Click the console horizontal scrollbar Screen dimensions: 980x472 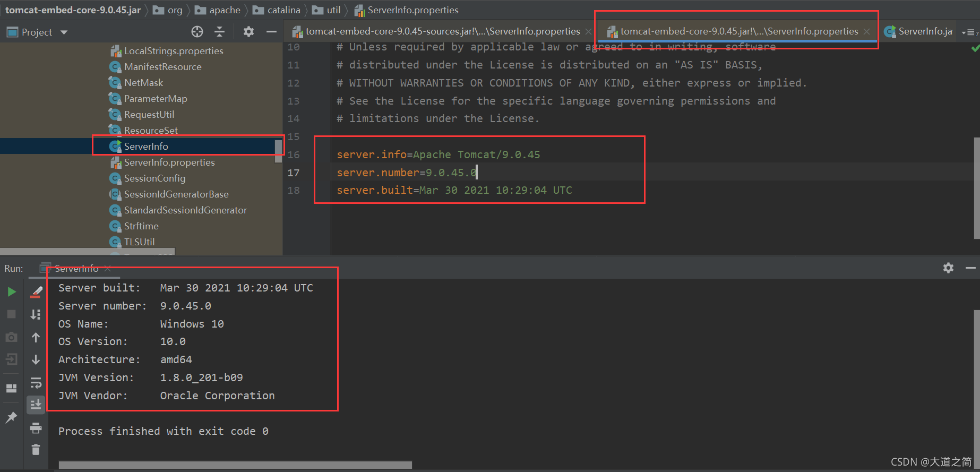(235, 465)
